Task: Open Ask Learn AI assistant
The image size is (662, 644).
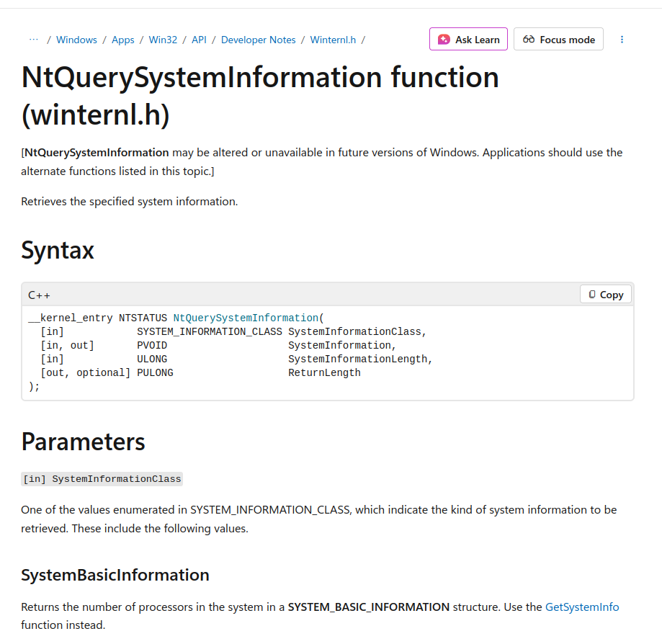Action: coord(468,40)
